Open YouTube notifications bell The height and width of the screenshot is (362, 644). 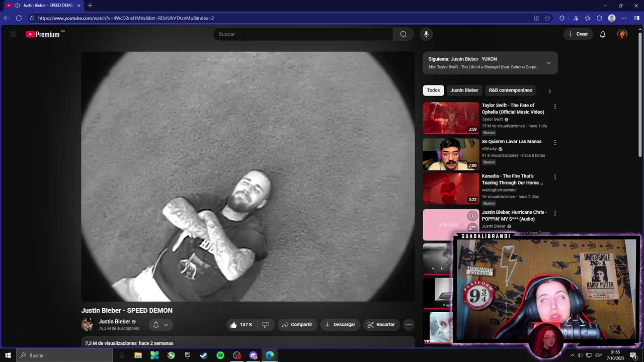point(603,34)
